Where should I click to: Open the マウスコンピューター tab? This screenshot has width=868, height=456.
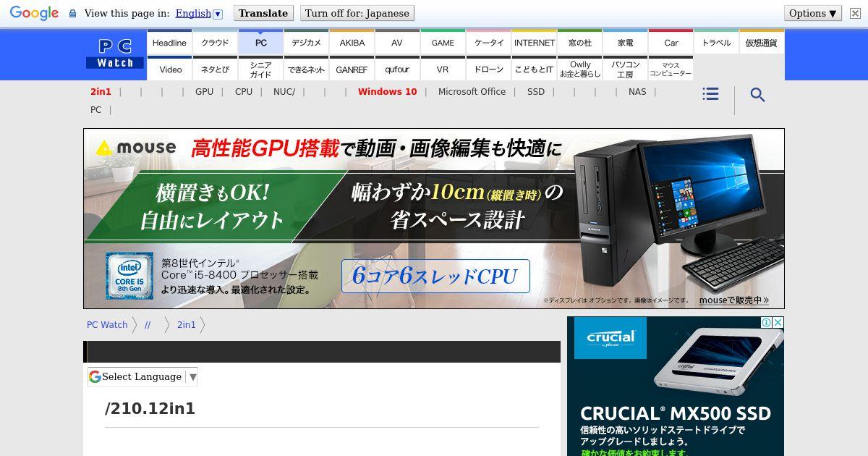point(671,69)
